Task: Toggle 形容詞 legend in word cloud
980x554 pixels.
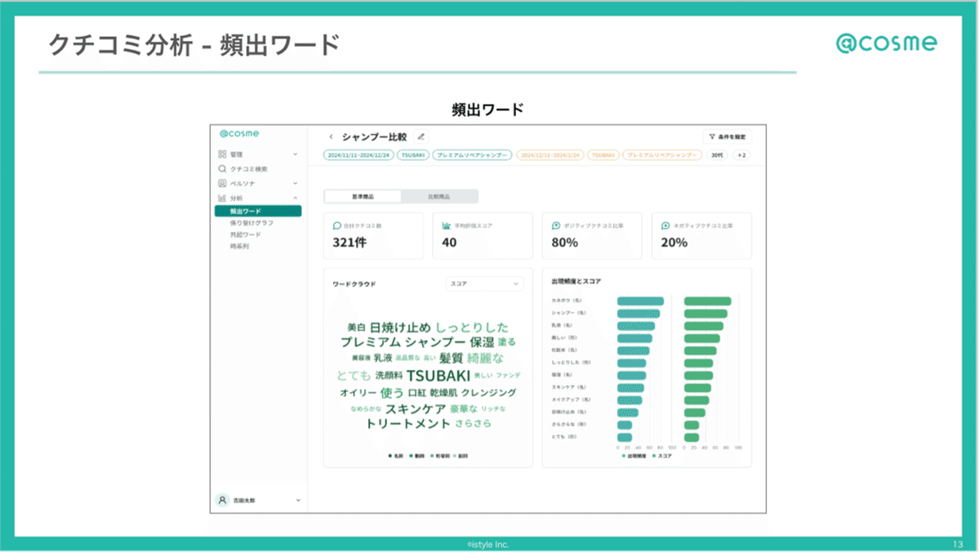Action: [x=439, y=455]
